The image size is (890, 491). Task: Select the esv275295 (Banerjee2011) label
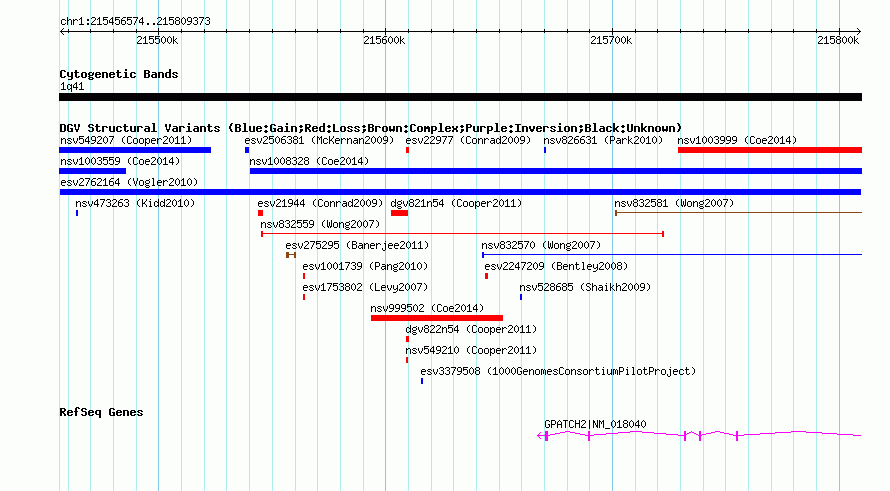pyautogui.click(x=357, y=245)
